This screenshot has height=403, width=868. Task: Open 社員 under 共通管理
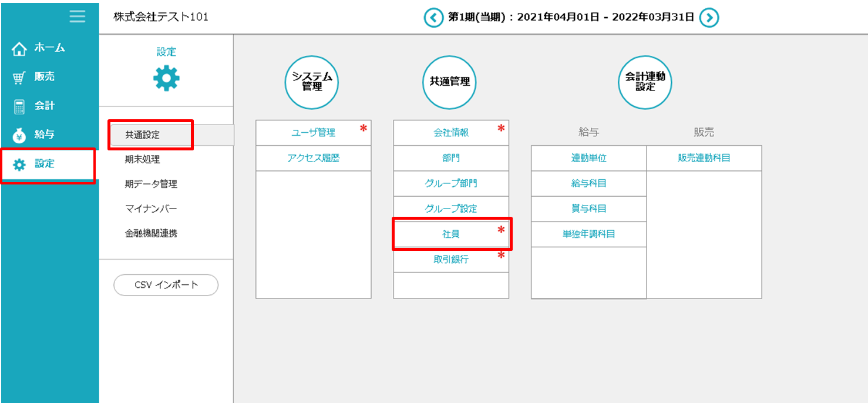(x=451, y=234)
